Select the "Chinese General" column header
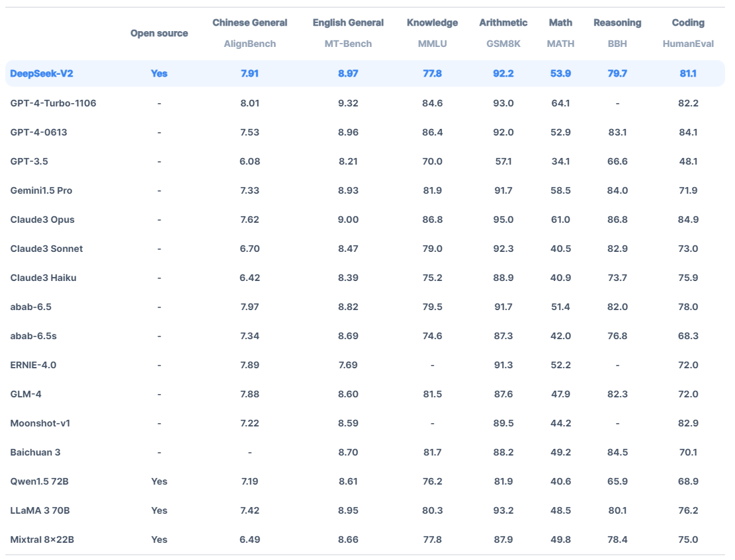Viewport: 735px width, 560px height. click(x=250, y=22)
